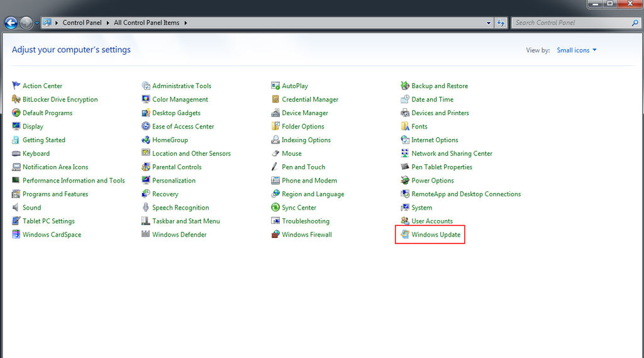Click the Backup and Restore icon
The image size is (644, 358).
[x=405, y=86]
